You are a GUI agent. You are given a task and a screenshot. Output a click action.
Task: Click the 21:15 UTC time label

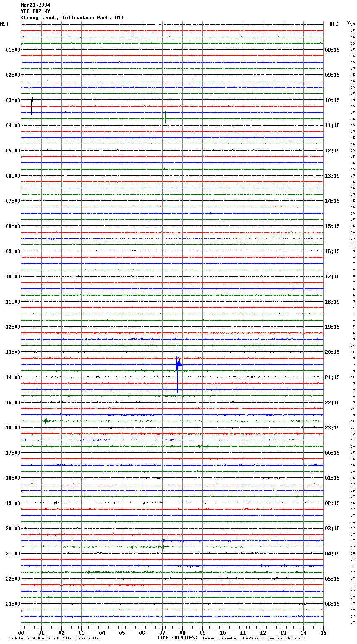click(332, 377)
